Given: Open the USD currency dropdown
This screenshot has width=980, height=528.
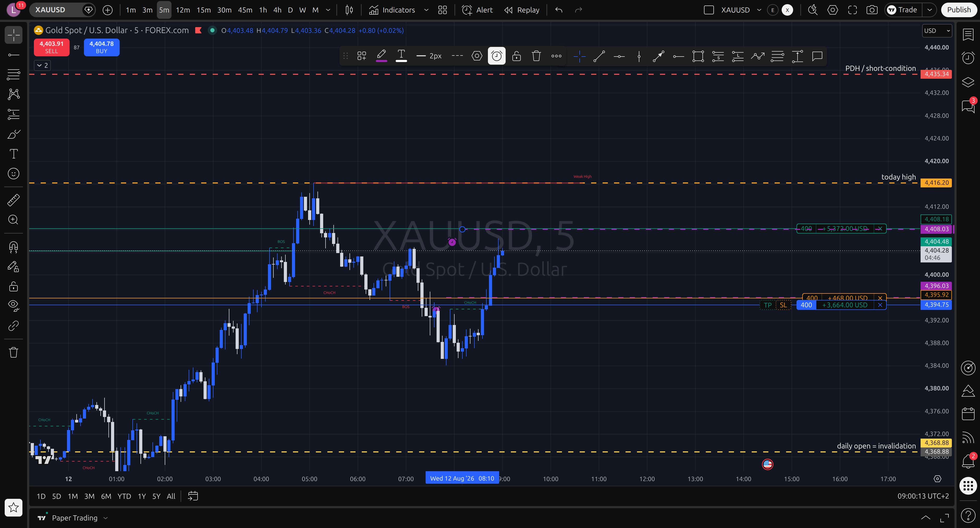Looking at the screenshot, I should coord(937,31).
